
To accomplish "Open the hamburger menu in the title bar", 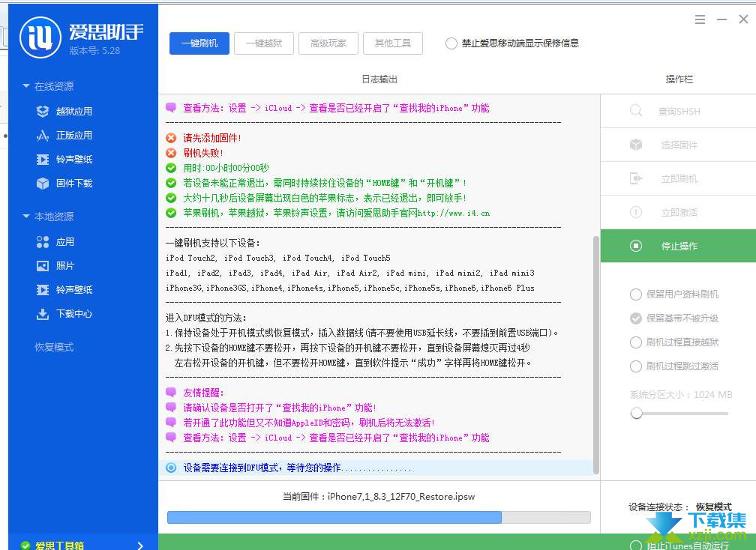I will tap(700, 19).
